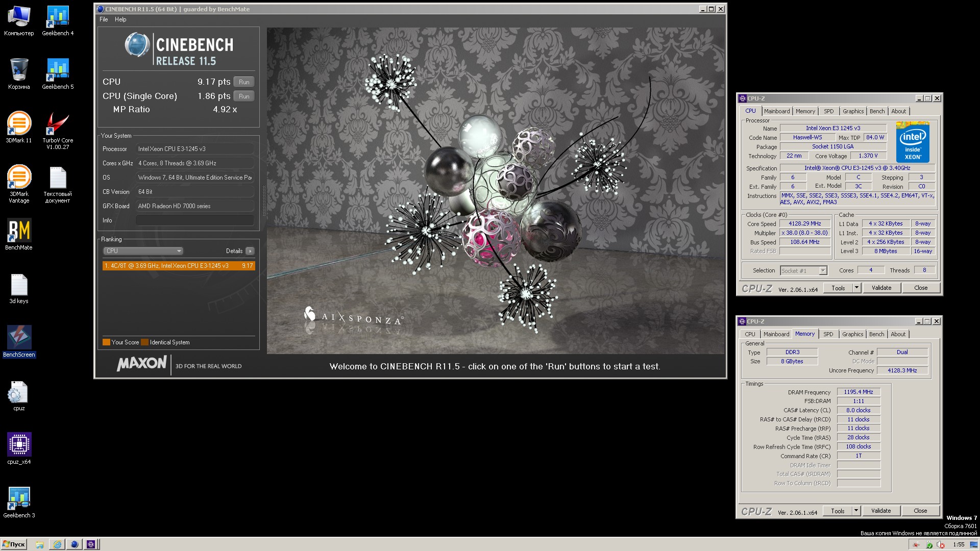Click Close button in top CPU-Z window

click(x=921, y=288)
